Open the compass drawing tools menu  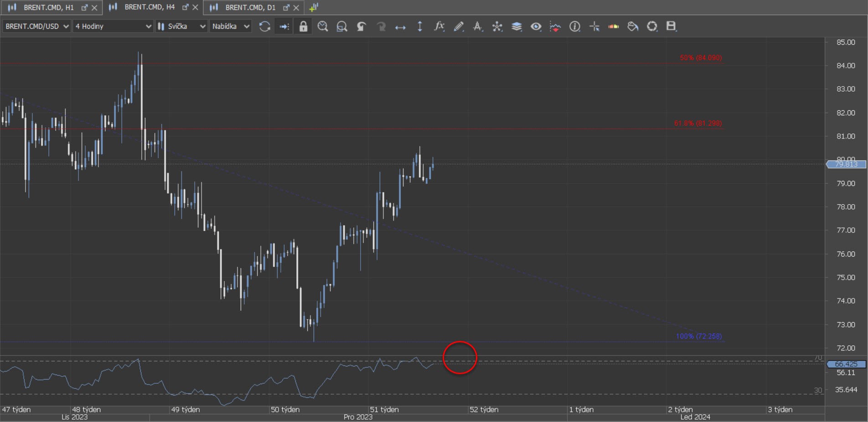[x=478, y=26]
